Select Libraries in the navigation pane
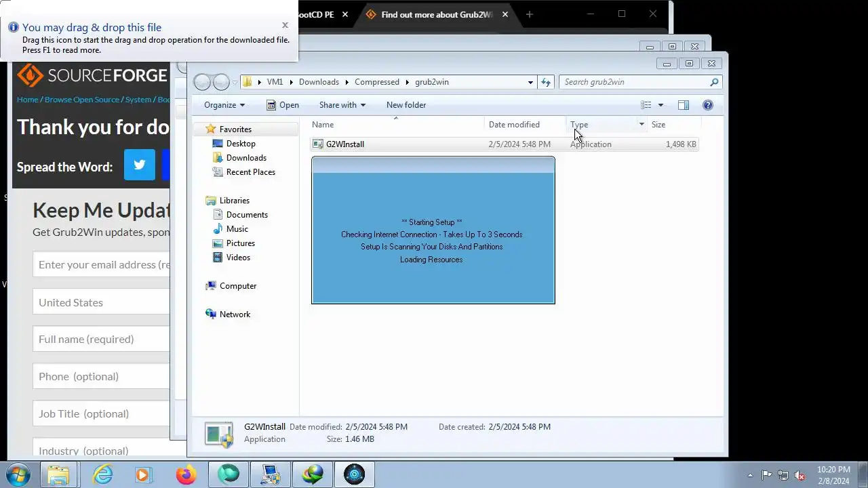Screen dimensions: 868x488 coord(235,201)
